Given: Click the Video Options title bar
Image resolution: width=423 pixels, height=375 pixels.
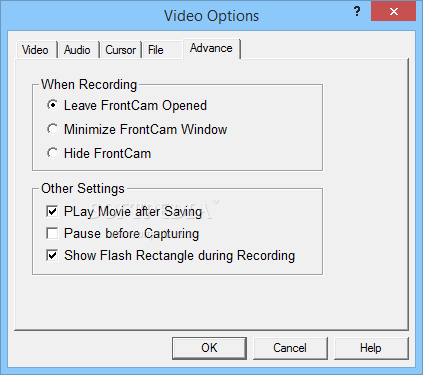Looking at the screenshot, I should [x=211, y=16].
